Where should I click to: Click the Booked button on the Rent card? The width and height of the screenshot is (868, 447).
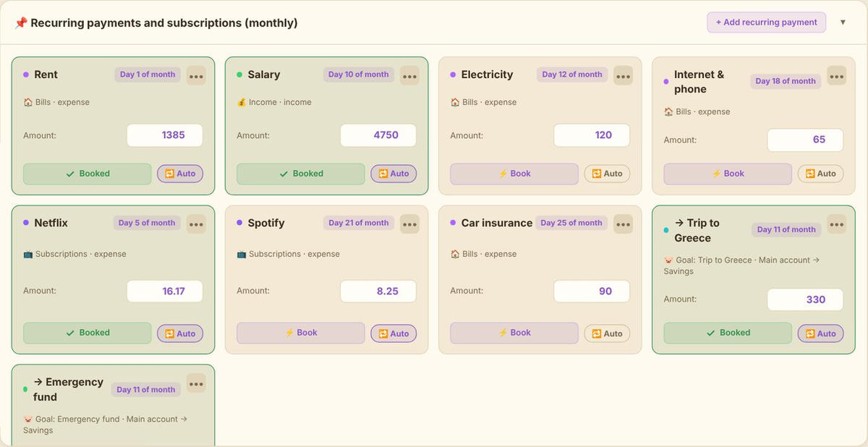point(88,174)
